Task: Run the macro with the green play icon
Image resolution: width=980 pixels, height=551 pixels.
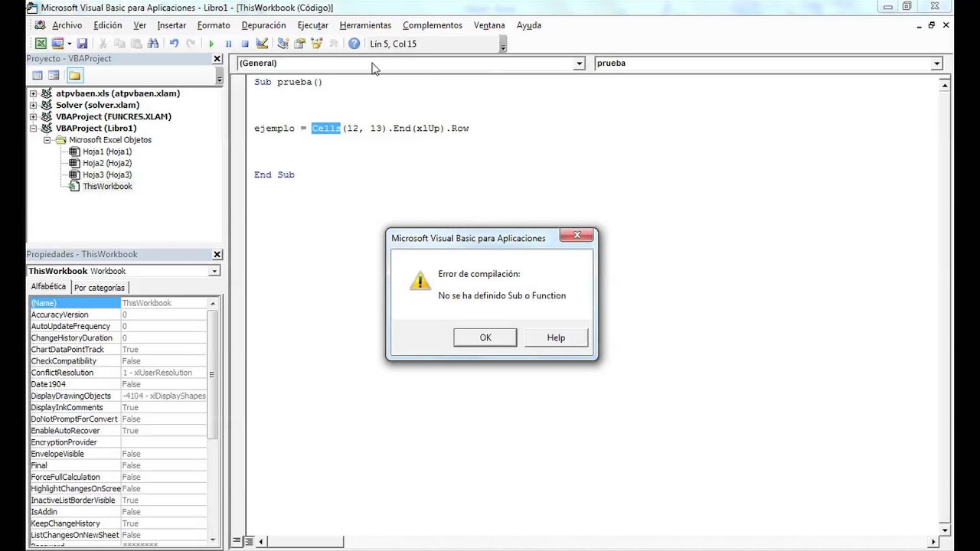Action: click(211, 44)
